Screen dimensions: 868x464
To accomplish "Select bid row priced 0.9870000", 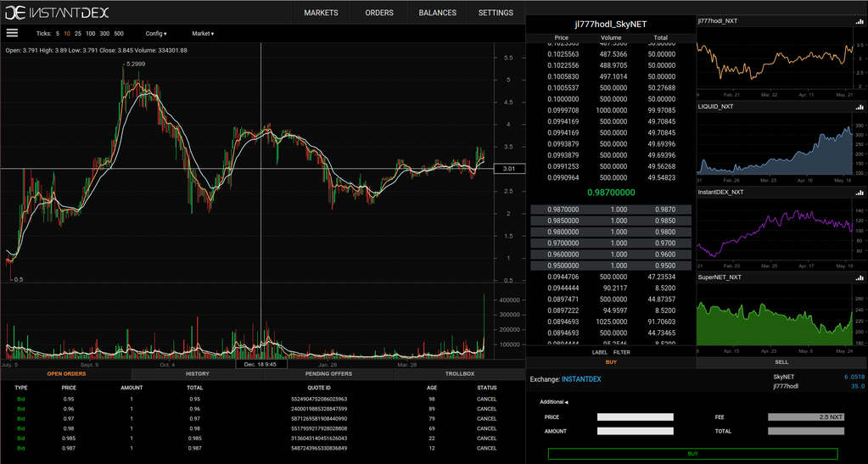I will click(x=611, y=210).
